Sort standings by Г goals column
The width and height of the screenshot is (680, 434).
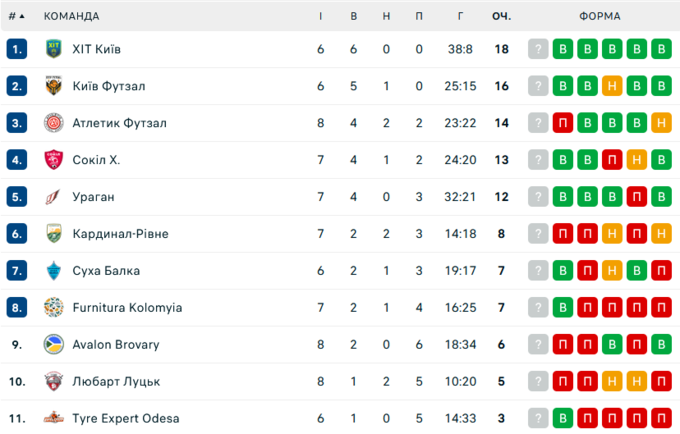pyautogui.click(x=460, y=16)
